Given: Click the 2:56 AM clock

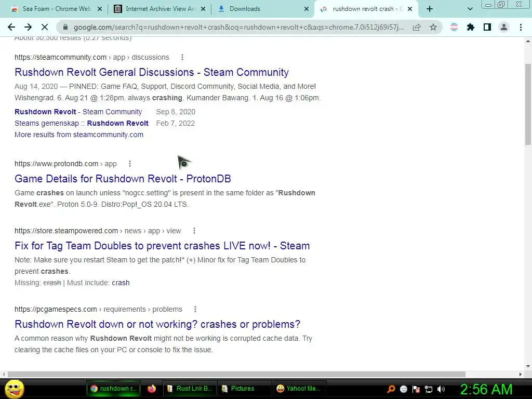Looking at the screenshot, I should click(486, 389).
